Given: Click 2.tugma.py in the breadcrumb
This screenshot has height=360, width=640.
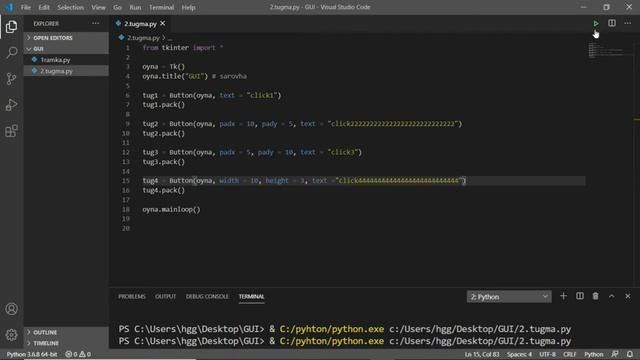Looking at the screenshot, I should 143,38.
